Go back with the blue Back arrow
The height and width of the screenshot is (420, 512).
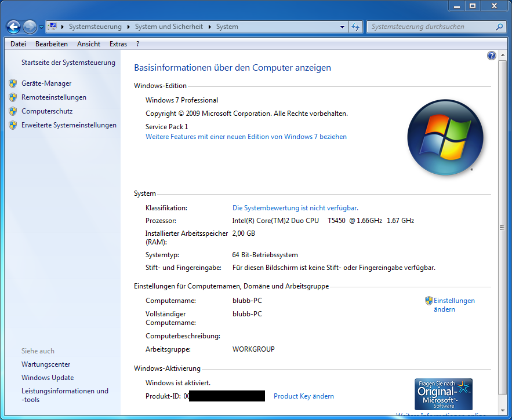pyautogui.click(x=13, y=27)
